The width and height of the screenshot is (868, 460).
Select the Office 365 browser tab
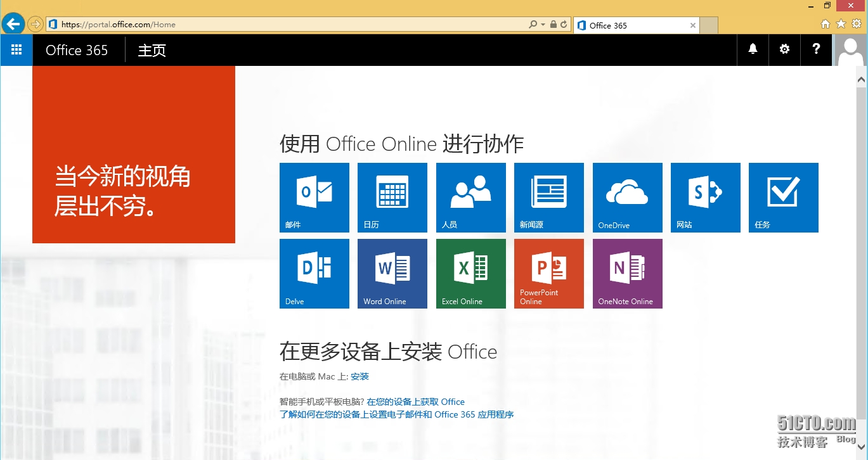pyautogui.click(x=636, y=25)
